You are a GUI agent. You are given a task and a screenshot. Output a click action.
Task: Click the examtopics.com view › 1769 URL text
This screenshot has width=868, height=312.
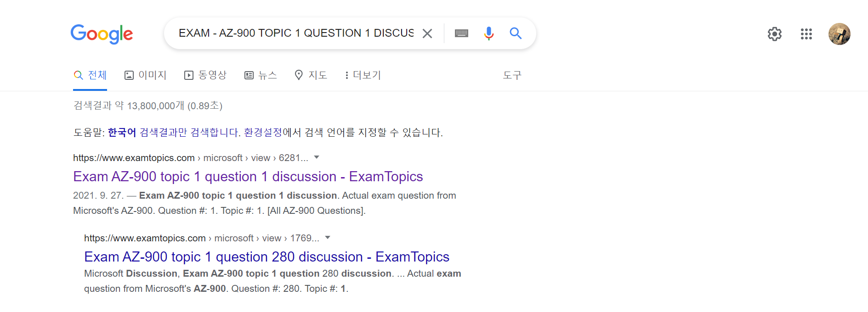point(202,238)
